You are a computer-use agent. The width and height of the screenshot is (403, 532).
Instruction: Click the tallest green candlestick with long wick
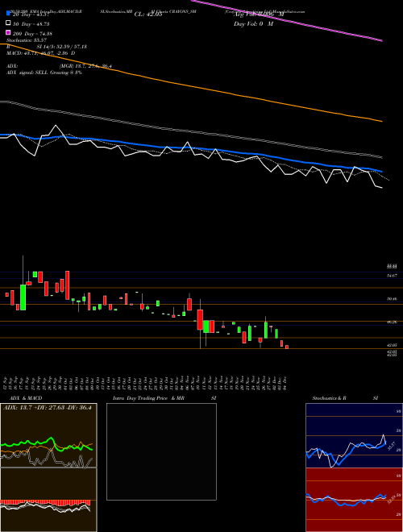tap(23, 297)
